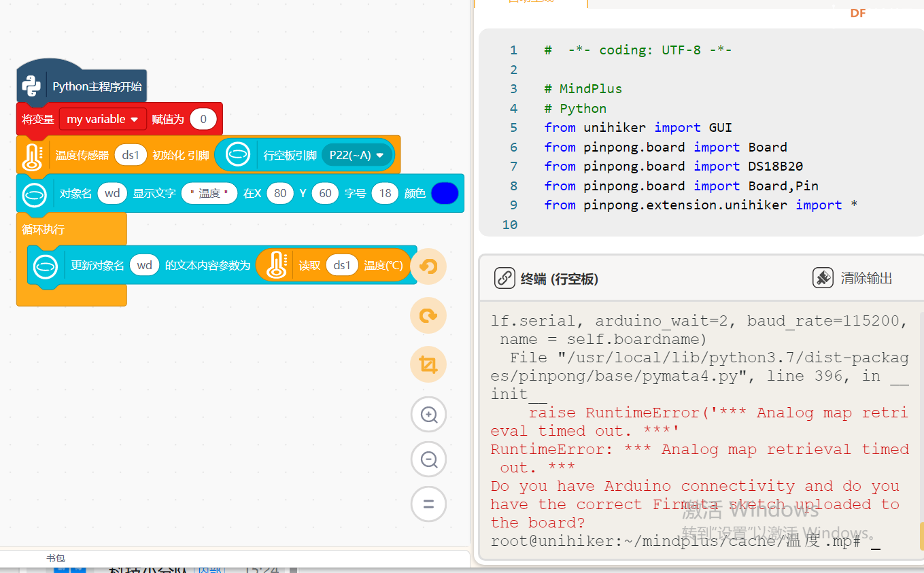The width and height of the screenshot is (924, 573).
Task: Undo the last workspace action
Action: (x=428, y=266)
